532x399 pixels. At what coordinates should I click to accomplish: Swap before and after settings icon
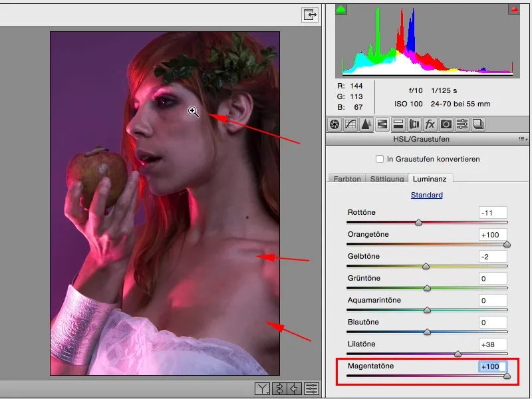279,389
